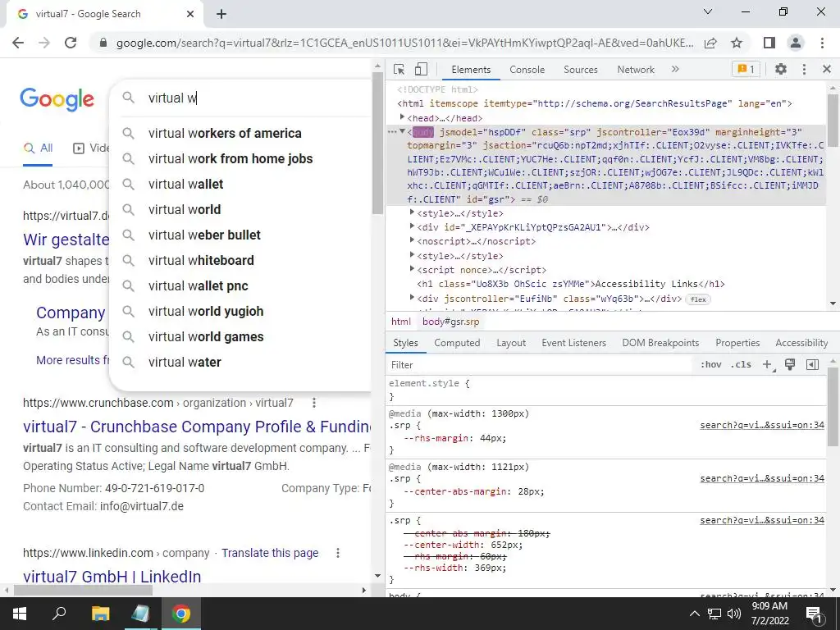The image size is (840, 630).
Task: Open Chrome profile avatar
Action: click(796, 43)
